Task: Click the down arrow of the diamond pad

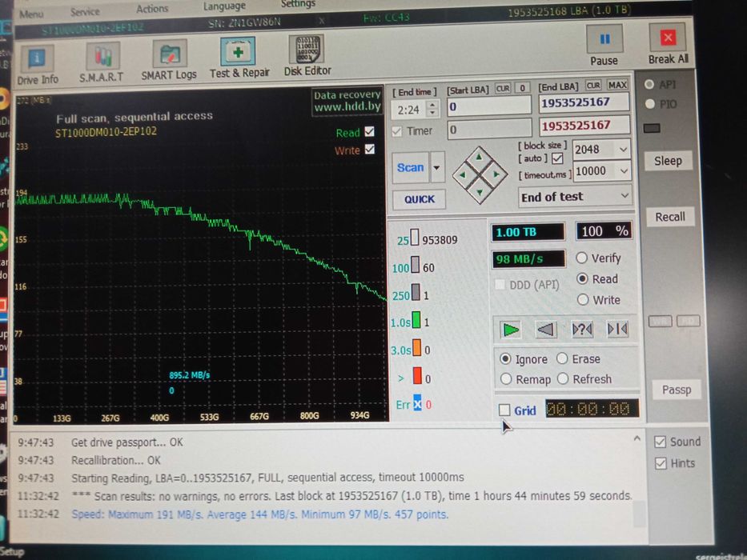Action: click(480, 192)
